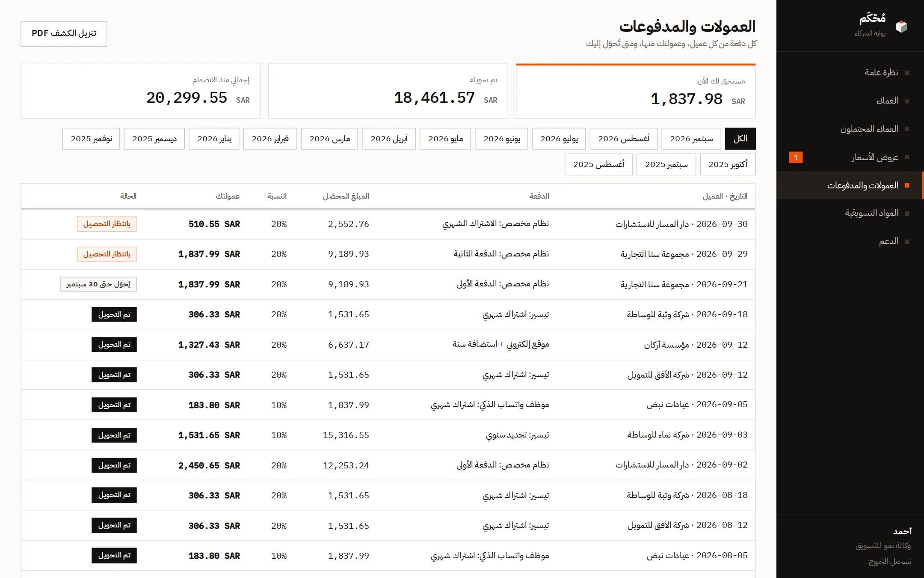Viewport: 924px width, 578px height.
Task: Click the عمولتك column header
Action: pyautogui.click(x=228, y=196)
